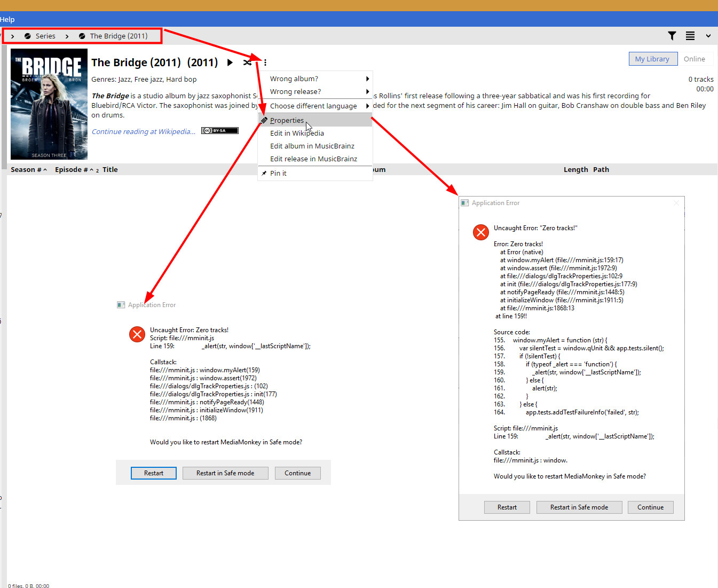This screenshot has width=718, height=588.
Task: Switch to My Library view
Action: (x=652, y=59)
